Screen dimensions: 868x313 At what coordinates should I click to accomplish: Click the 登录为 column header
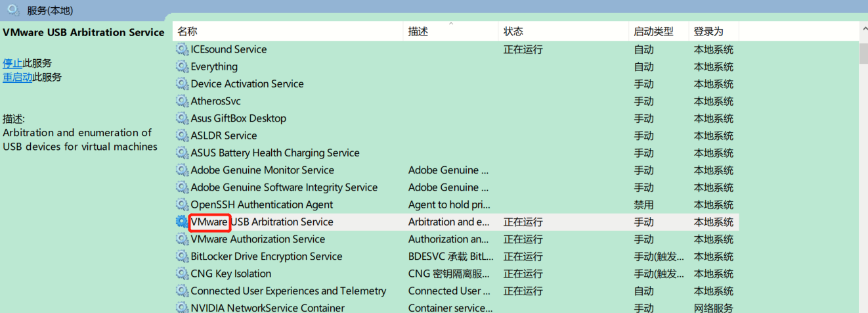point(708,31)
